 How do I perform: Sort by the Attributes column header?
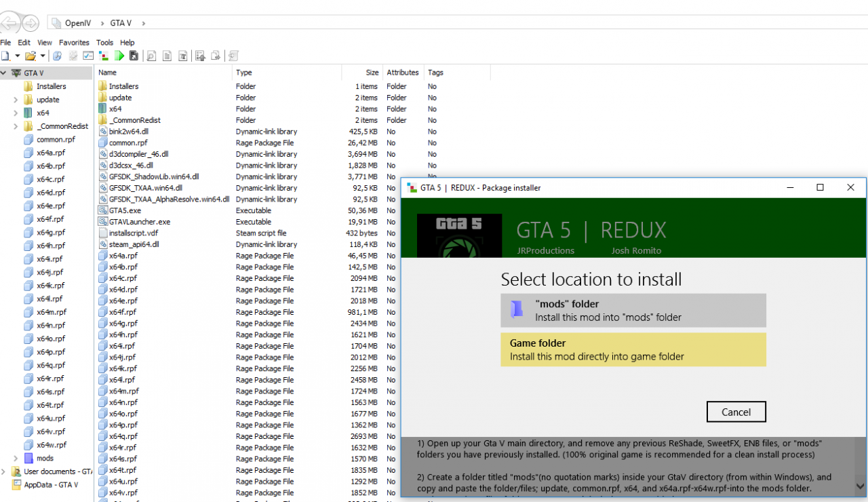click(403, 73)
